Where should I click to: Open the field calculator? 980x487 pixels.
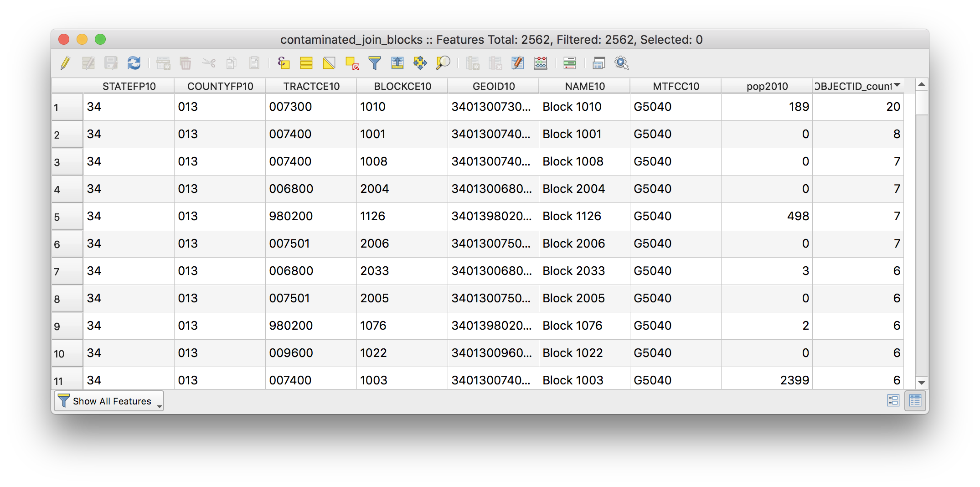(x=541, y=63)
